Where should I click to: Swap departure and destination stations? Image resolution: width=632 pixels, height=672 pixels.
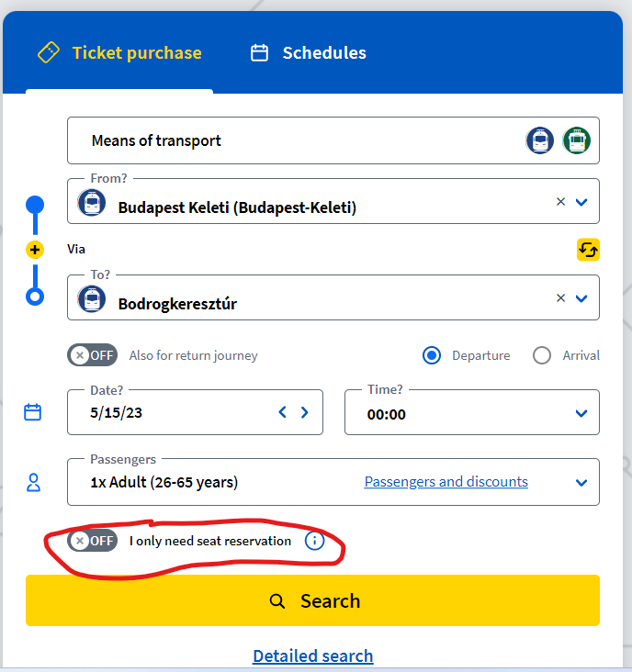point(588,249)
